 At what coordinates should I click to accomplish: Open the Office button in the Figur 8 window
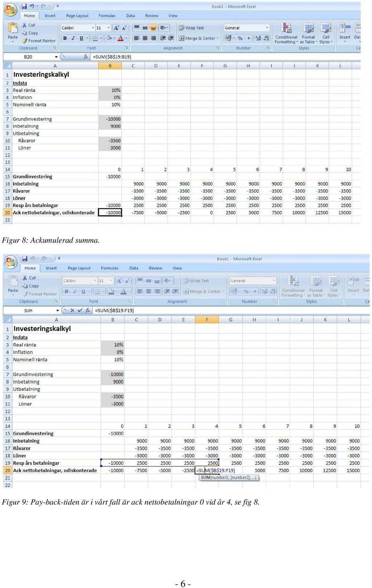[x=10, y=10]
